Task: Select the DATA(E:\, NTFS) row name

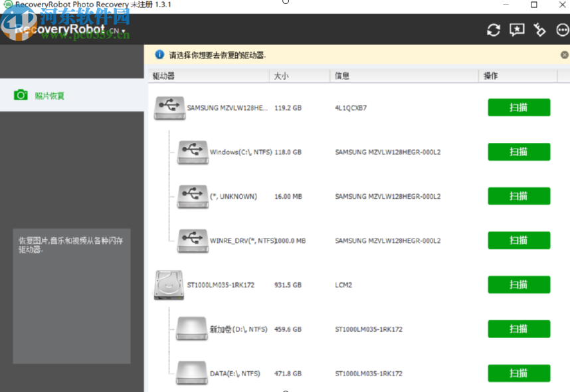Action: tap(235, 373)
